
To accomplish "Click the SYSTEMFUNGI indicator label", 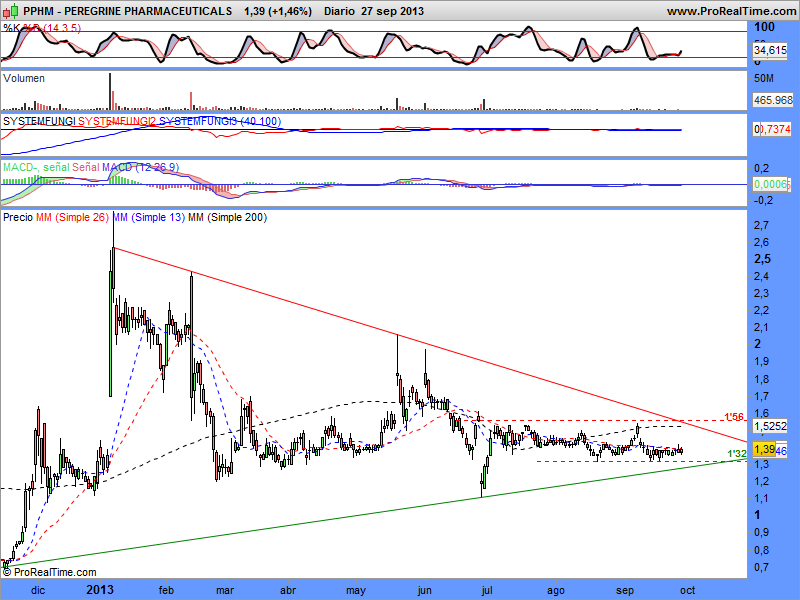I will click(39, 121).
